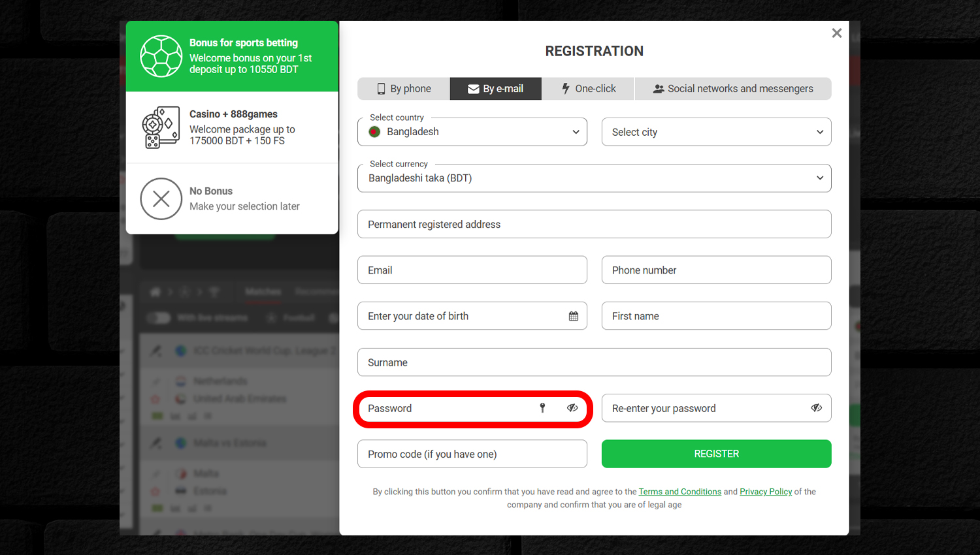
Task: Open Social networks and messengers tab
Action: click(733, 89)
